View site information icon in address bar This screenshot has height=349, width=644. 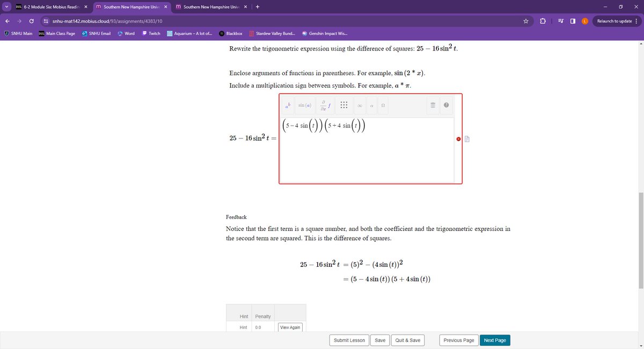pos(47,21)
